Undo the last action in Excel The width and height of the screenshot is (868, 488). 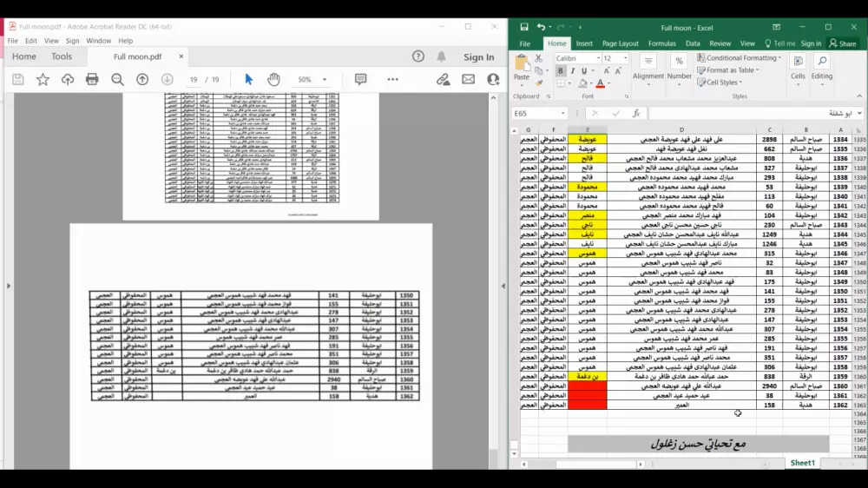pos(541,27)
